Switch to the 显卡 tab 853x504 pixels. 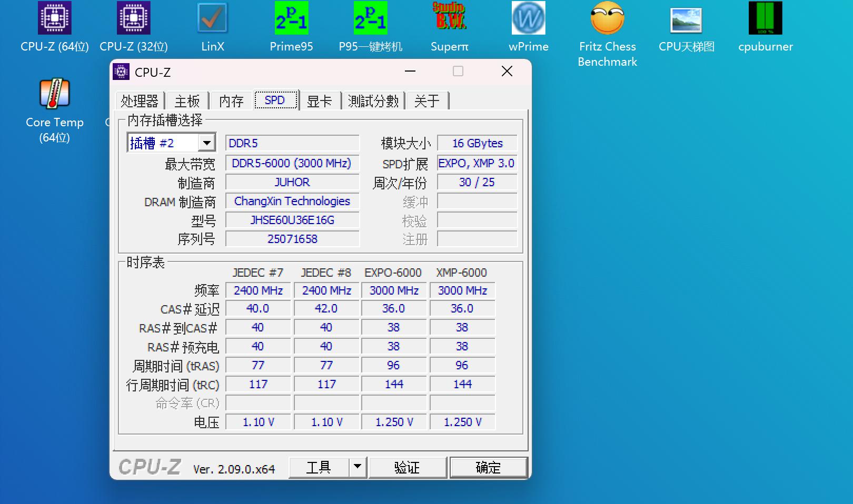(x=320, y=100)
